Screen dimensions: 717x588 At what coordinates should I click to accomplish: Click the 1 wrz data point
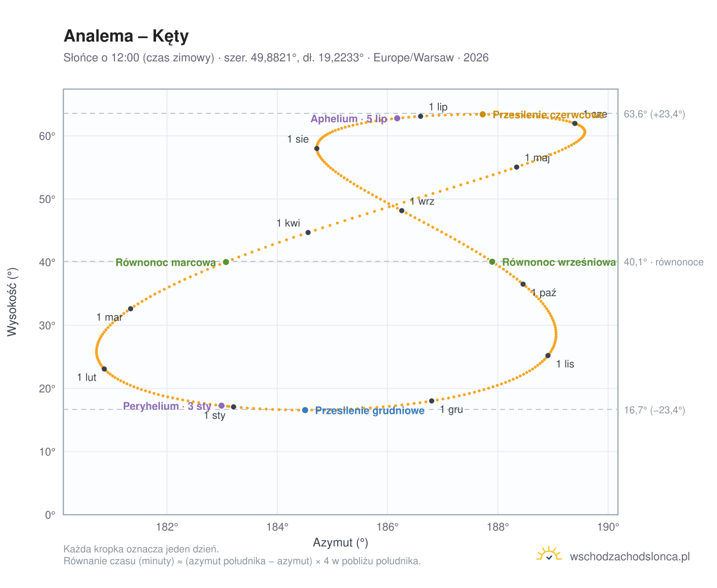click(x=402, y=211)
